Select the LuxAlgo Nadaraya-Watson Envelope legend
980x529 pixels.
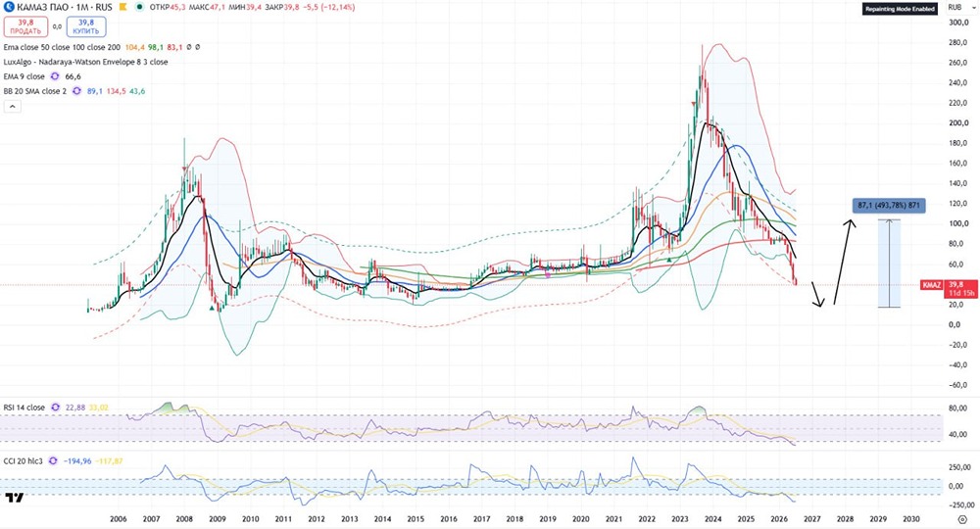[x=85, y=62]
